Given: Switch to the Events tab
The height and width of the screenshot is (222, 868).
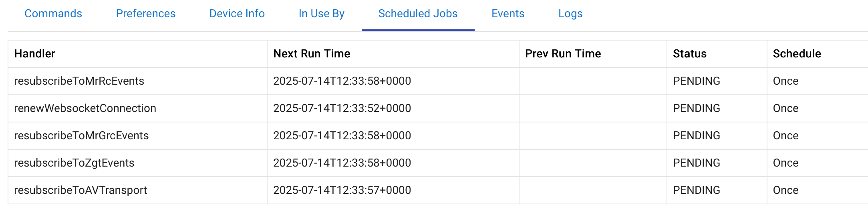Looking at the screenshot, I should [x=508, y=14].
